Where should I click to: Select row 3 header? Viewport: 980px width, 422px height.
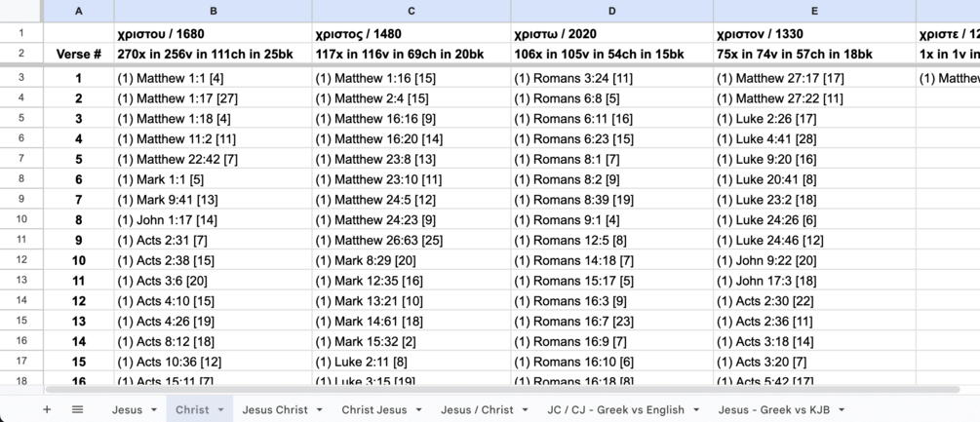[21, 77]
